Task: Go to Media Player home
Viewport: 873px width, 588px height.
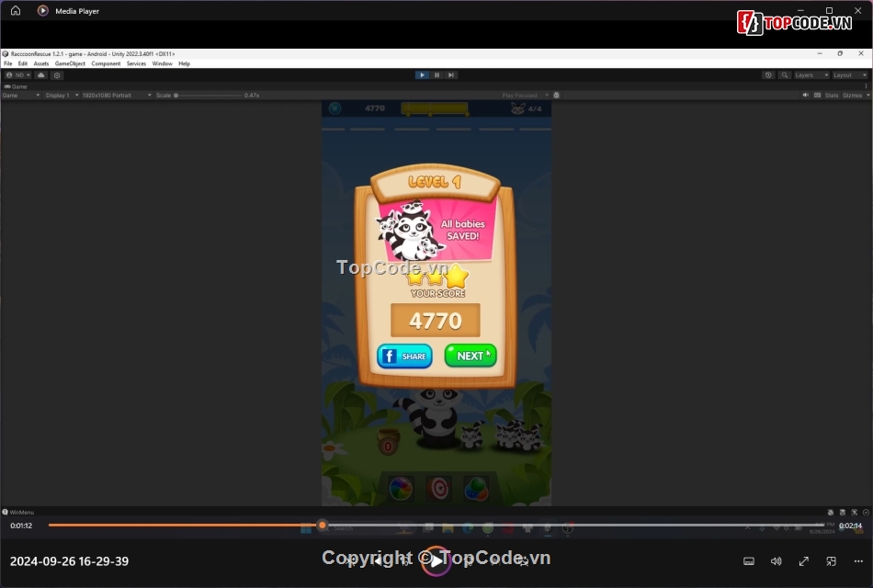Action: [16, 11]
